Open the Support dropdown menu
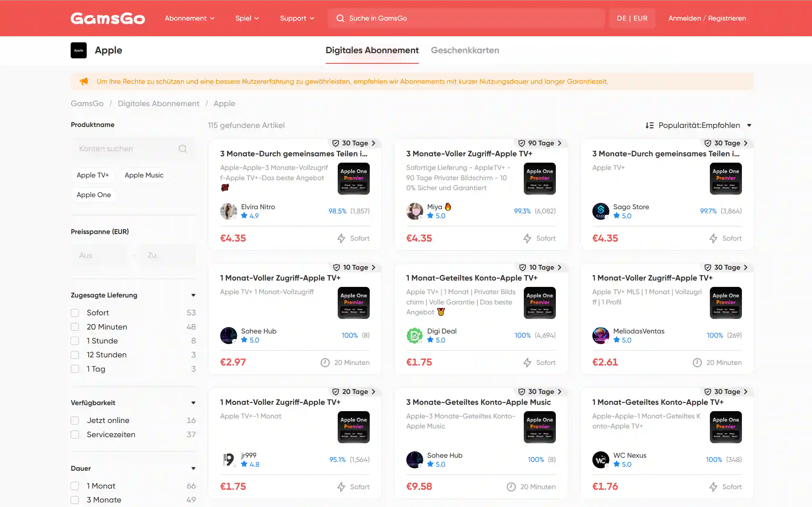 pyautogui.click(x=297, y=18)
